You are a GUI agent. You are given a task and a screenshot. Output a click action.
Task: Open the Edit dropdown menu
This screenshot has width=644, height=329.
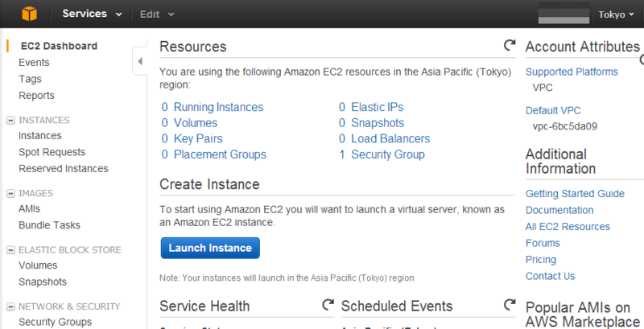[x=156, y=14]
